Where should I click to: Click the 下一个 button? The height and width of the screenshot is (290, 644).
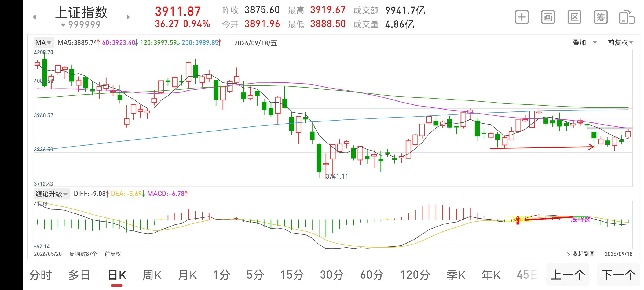[x=619, y=275]
